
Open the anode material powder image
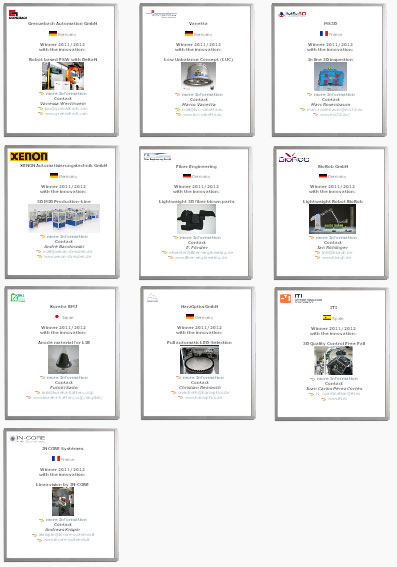[63, 359]
